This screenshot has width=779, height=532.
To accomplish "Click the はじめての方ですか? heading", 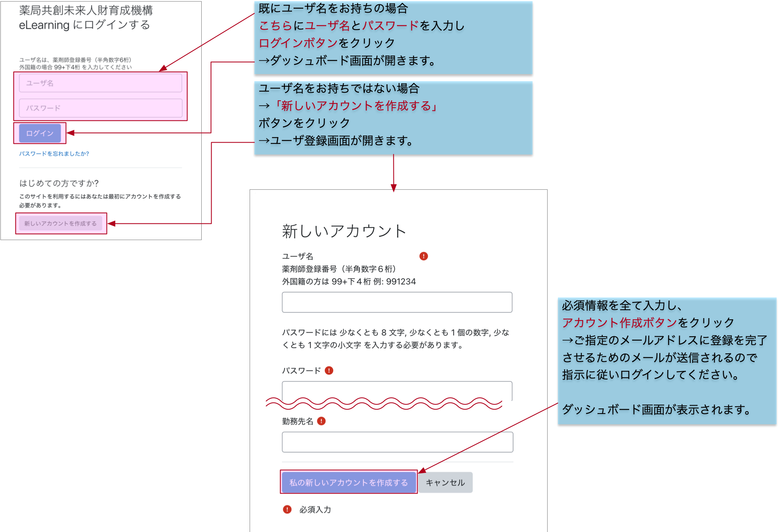I will [59, 183].
